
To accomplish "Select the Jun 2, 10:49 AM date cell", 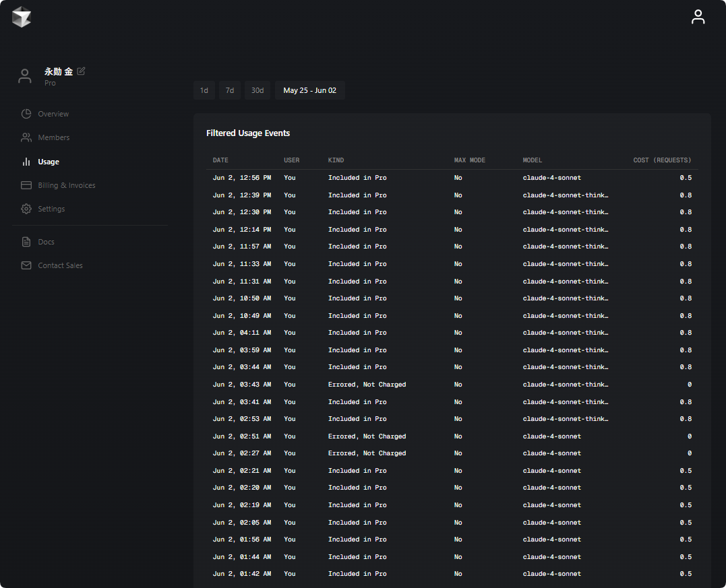I will pyautogui.click(x=242, y=315).
